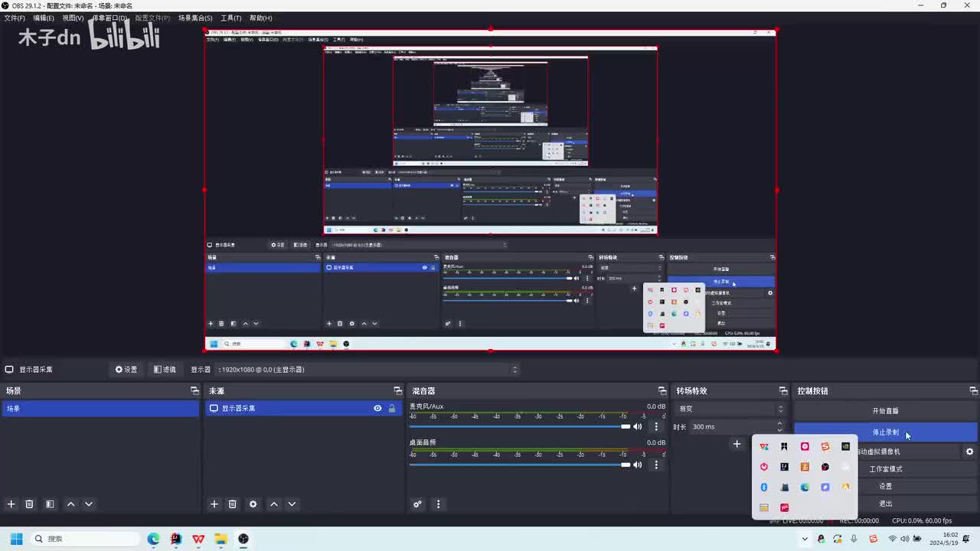Open the 编辑(E) menu
Screen dimensions: 980x551
(44, 18)
